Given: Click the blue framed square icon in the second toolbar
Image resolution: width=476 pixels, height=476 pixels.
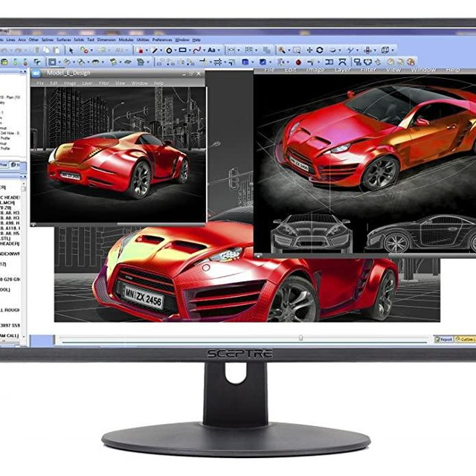Looking at the screenshot, I should coord(52,62).
